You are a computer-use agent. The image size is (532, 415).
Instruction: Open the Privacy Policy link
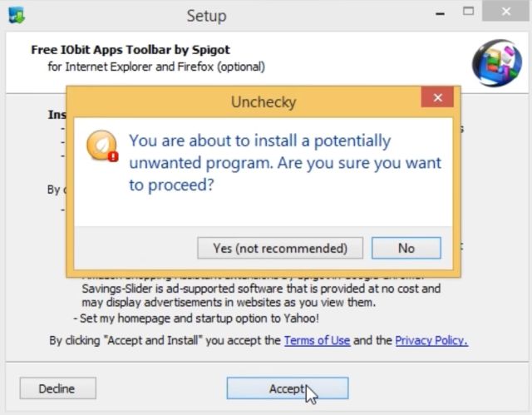[431, 340]
